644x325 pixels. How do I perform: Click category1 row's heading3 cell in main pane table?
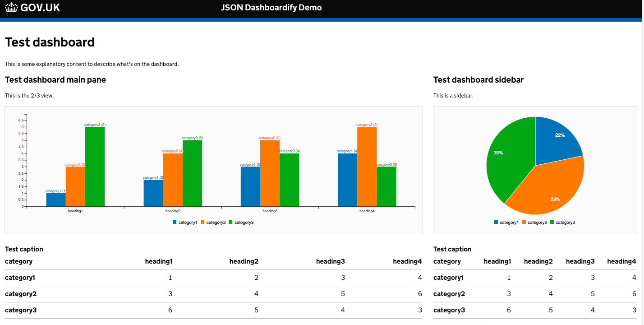click(343, 278)
